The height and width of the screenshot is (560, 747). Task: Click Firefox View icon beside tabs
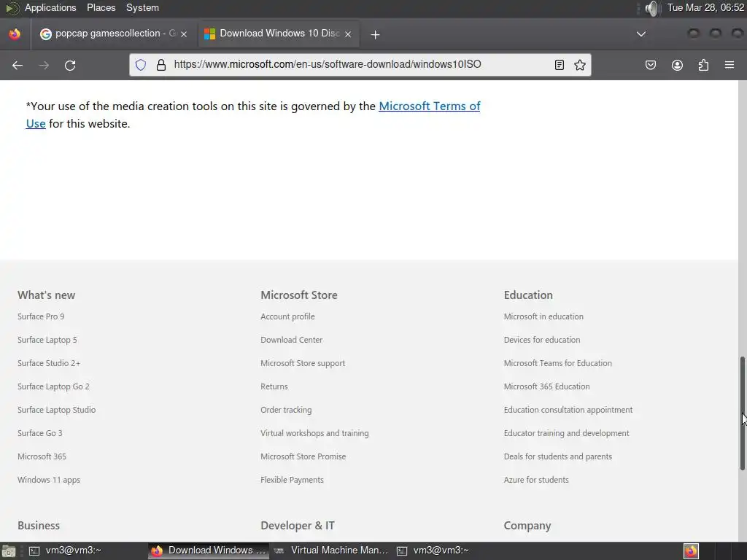click(15, 34)
